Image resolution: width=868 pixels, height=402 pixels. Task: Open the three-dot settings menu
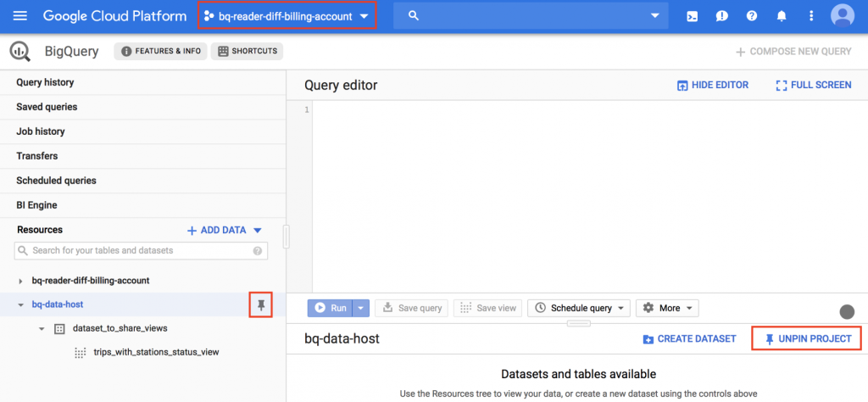811,16
